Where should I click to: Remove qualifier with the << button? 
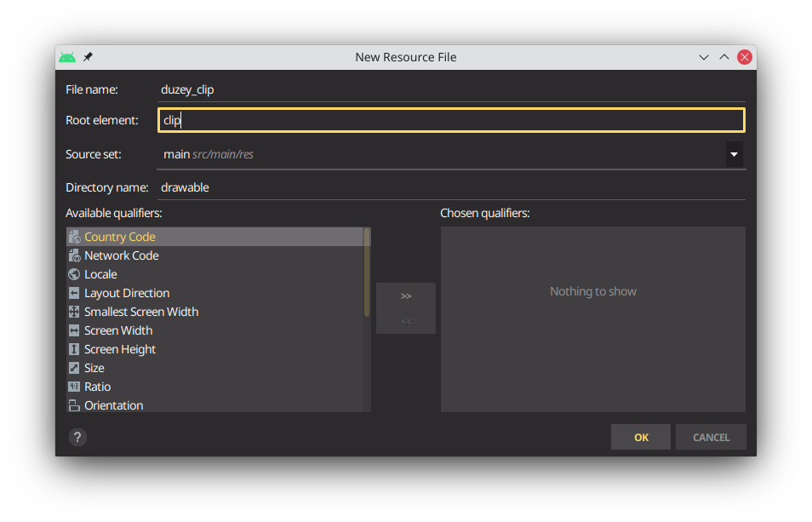[406, 321]
